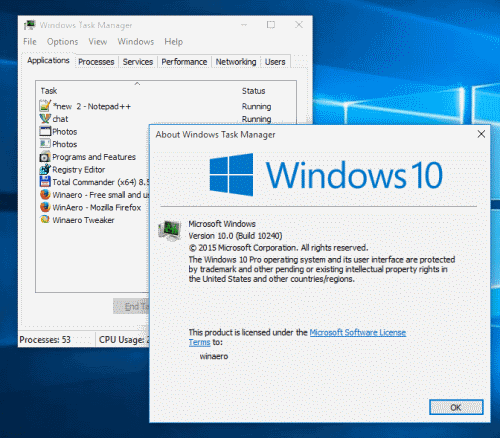
Task: Click OK in the About dialog
Action: point(456,407)
